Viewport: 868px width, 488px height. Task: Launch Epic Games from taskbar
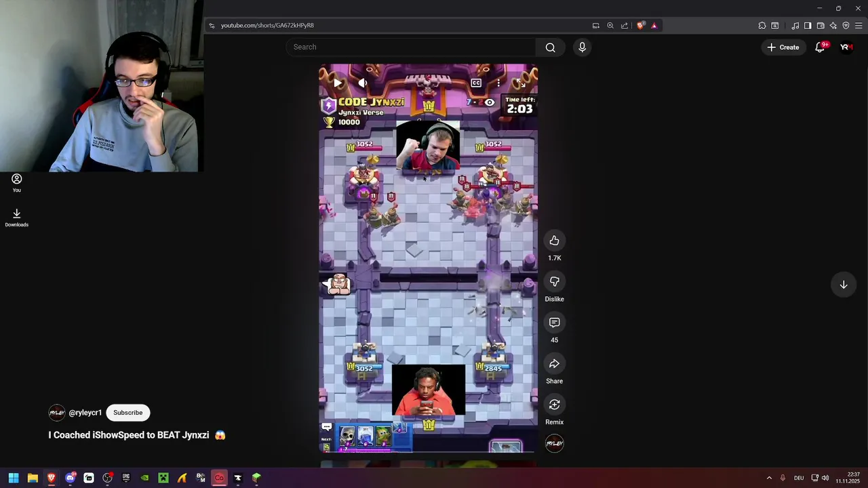[126, 478]
